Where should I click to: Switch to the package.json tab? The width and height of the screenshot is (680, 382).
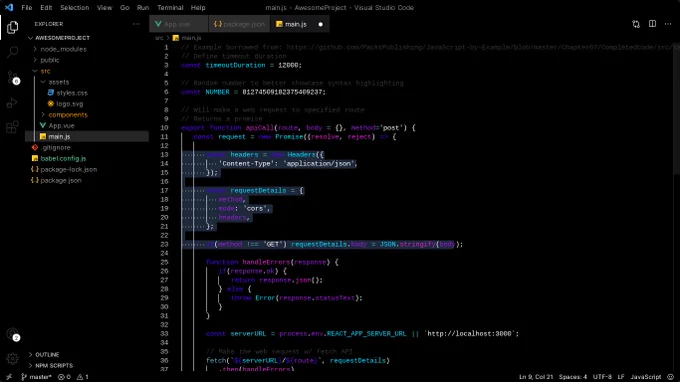click(239, 24)
